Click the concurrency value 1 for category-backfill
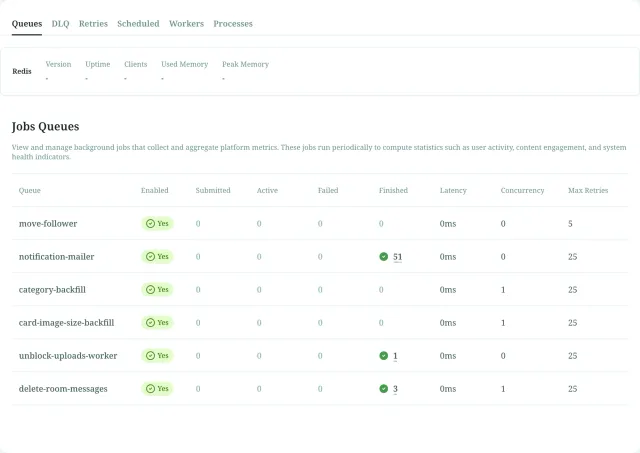 [x=503, y=290]
